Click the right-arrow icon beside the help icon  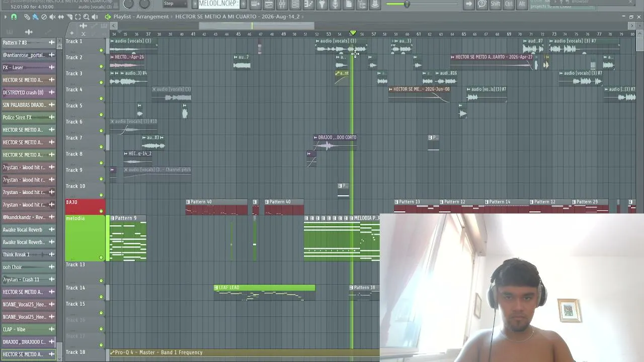tap(469, 4)
